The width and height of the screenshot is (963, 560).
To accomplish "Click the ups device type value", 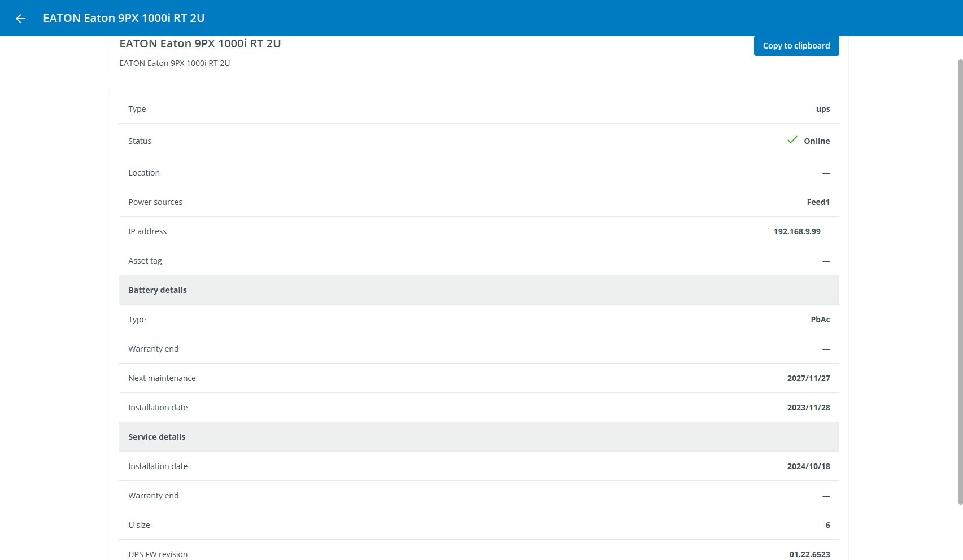I will 823,109.
